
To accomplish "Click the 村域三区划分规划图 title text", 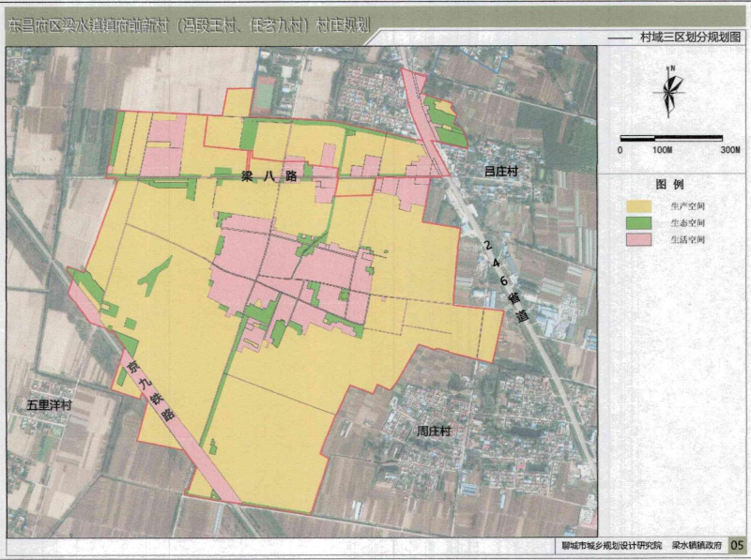I will (x=690, y=38).
